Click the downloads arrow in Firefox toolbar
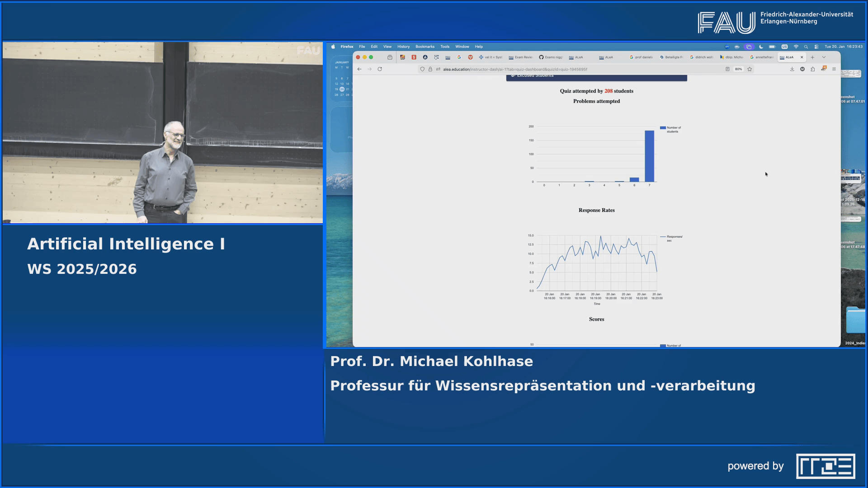 pyautogui.click(x=792, y=69)
